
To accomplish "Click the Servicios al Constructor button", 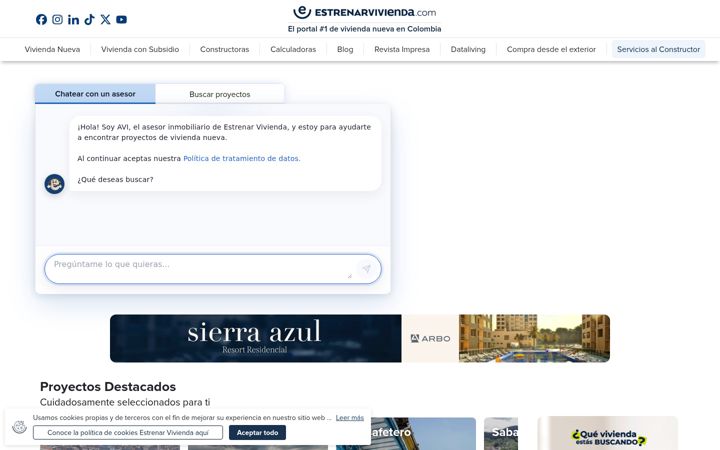I will tap(658, 49).
